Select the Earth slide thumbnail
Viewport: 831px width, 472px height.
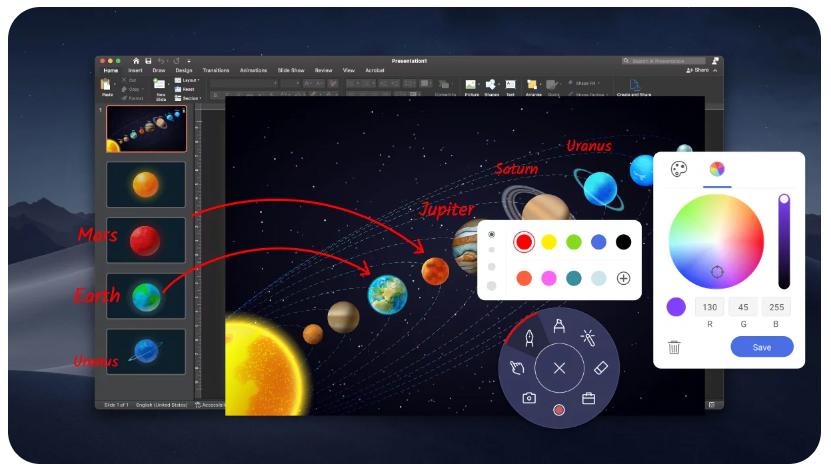(x=146, y=295)
